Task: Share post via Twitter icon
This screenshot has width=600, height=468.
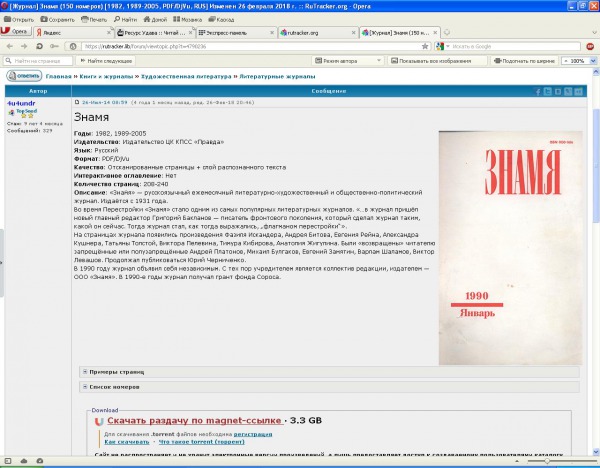Action: pos(548,91)
